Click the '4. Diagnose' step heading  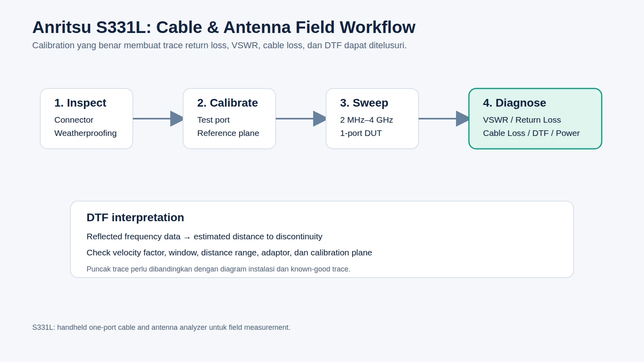point(514,103)
